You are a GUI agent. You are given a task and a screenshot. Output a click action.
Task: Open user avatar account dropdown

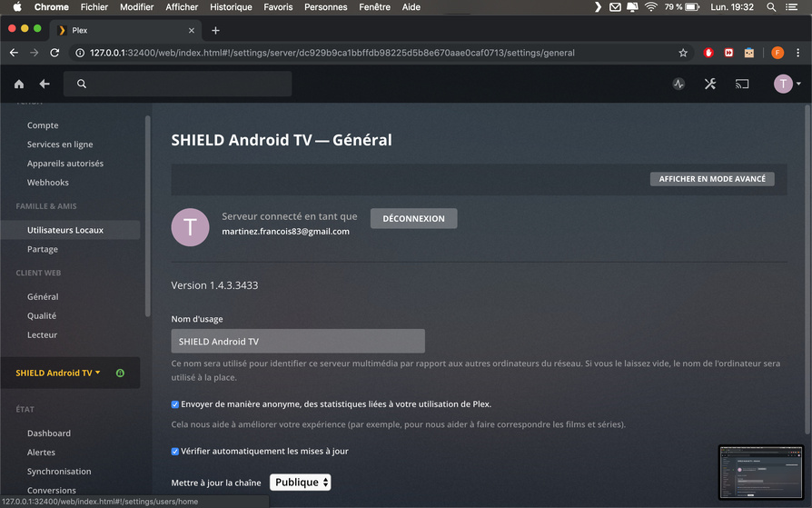[x=787, y=84]
